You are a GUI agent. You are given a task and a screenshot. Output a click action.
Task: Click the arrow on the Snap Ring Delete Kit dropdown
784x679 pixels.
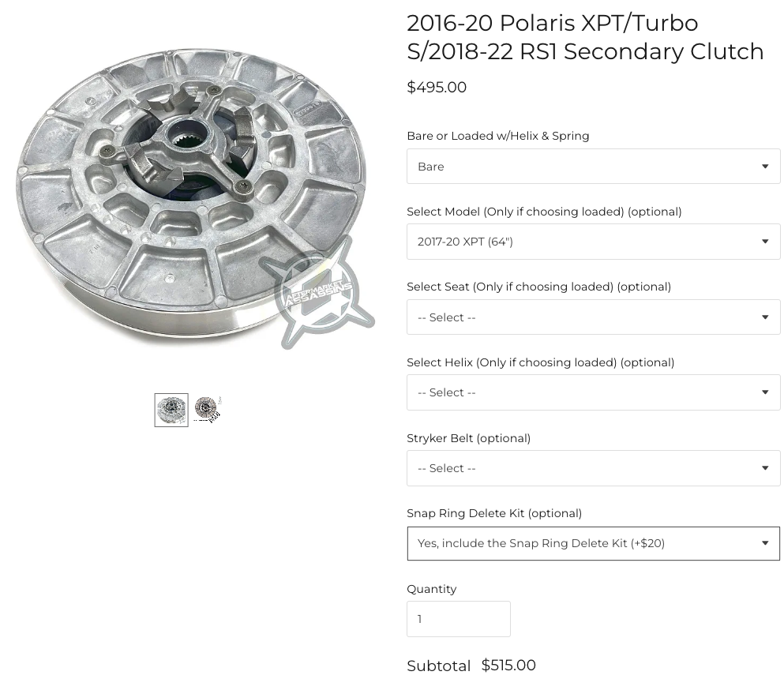765,543
